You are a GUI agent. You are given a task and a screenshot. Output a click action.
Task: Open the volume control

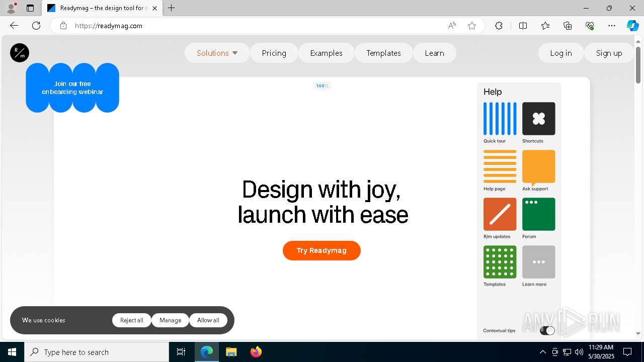point(579,352)
